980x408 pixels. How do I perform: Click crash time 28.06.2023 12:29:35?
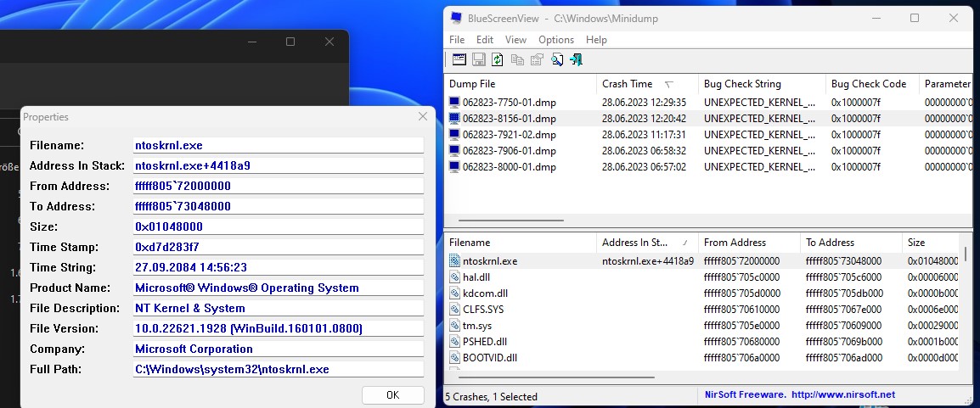click(x=644, y=103)
